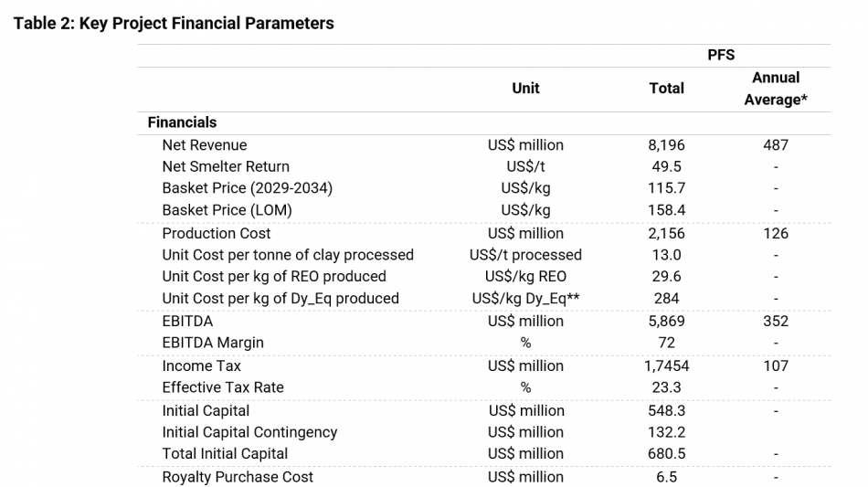Select the Net Revenue row label
This screenshot has width=868, height=487.
click(205, 145)
